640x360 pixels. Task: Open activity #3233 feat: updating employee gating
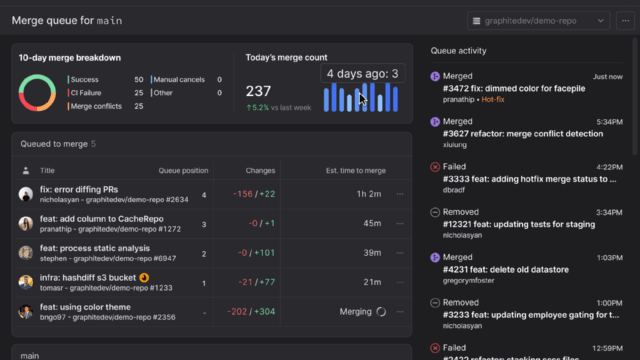tap(531, 315)
